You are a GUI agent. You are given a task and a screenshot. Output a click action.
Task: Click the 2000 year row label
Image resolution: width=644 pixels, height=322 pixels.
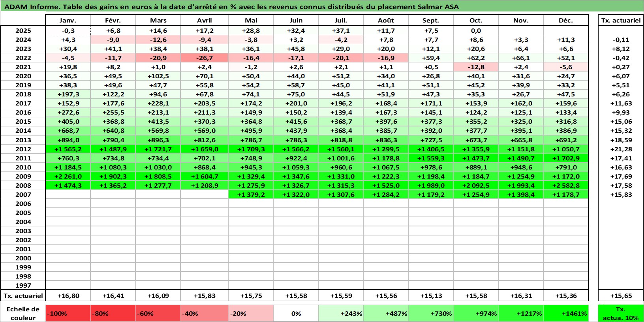[x=23, y=258]
